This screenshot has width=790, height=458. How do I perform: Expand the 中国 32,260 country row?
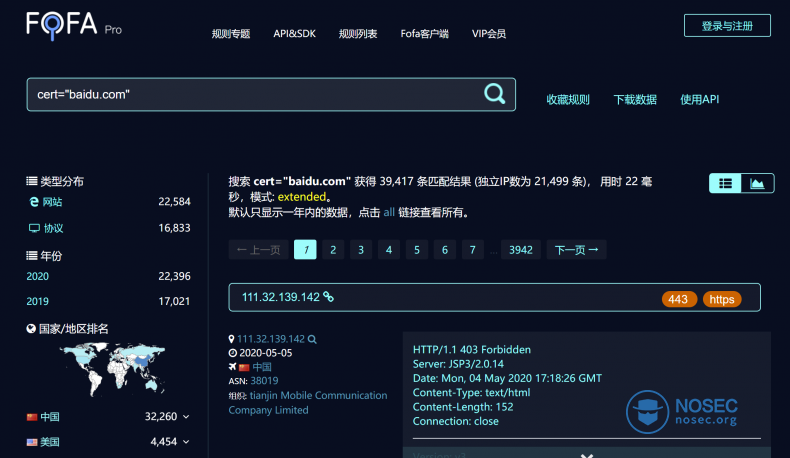(x=186, y=417)
